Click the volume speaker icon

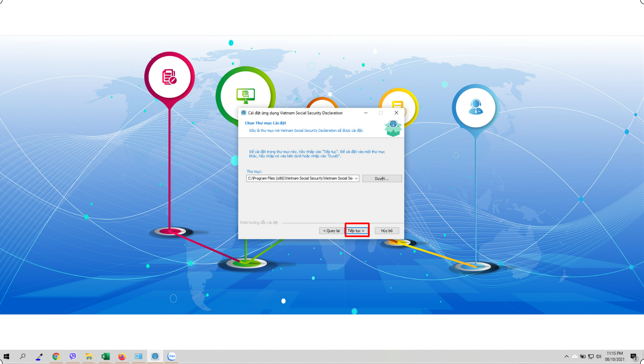(599, 357)
